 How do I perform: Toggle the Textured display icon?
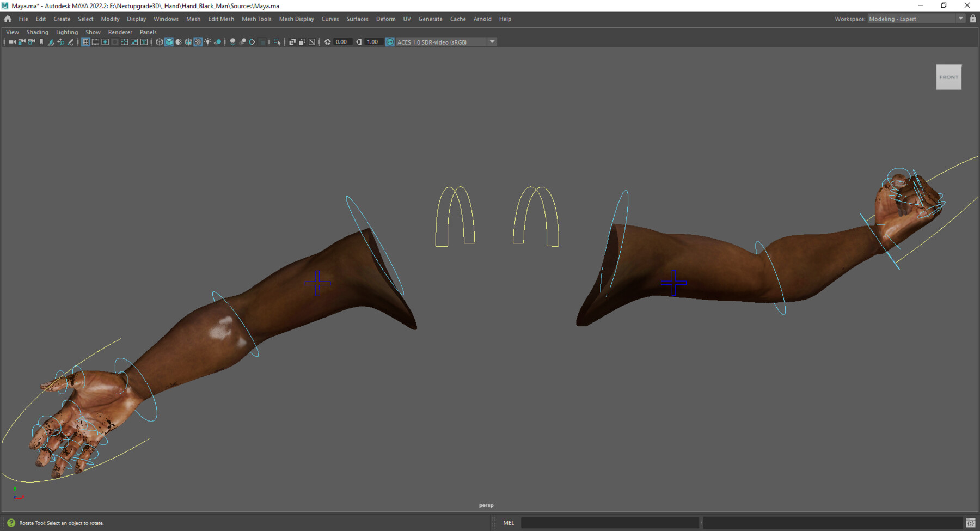(x=198, y=42)
